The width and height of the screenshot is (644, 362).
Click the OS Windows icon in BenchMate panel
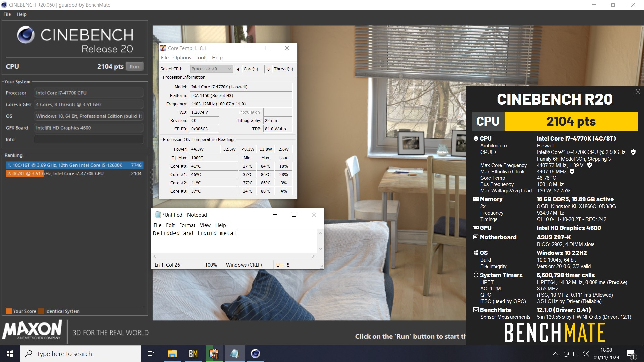(x=476, y=253)
